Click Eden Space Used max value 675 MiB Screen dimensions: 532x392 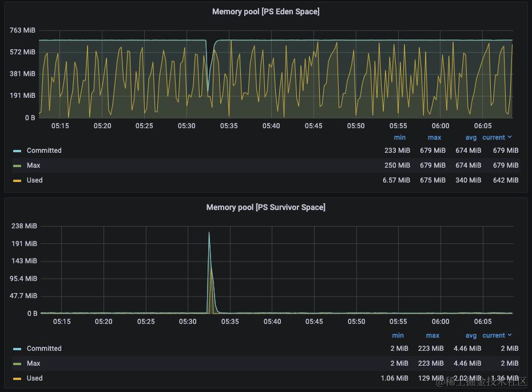432,180
